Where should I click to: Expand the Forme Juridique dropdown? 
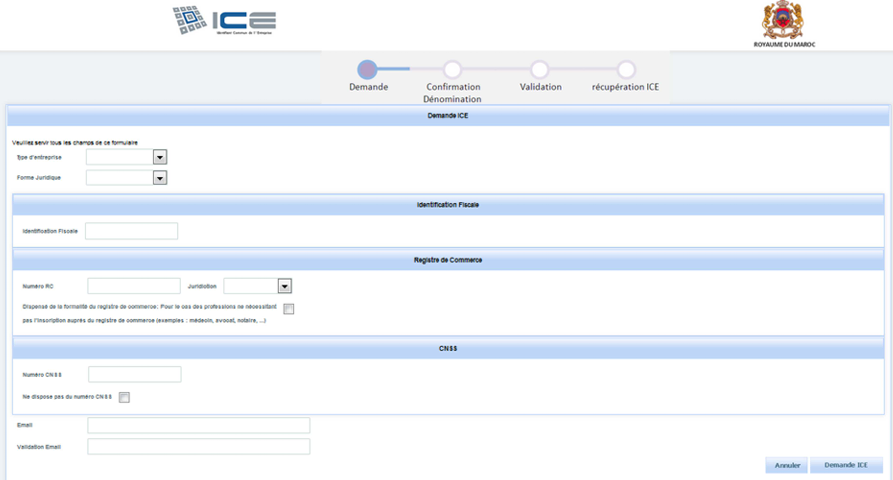coord(159,178)
